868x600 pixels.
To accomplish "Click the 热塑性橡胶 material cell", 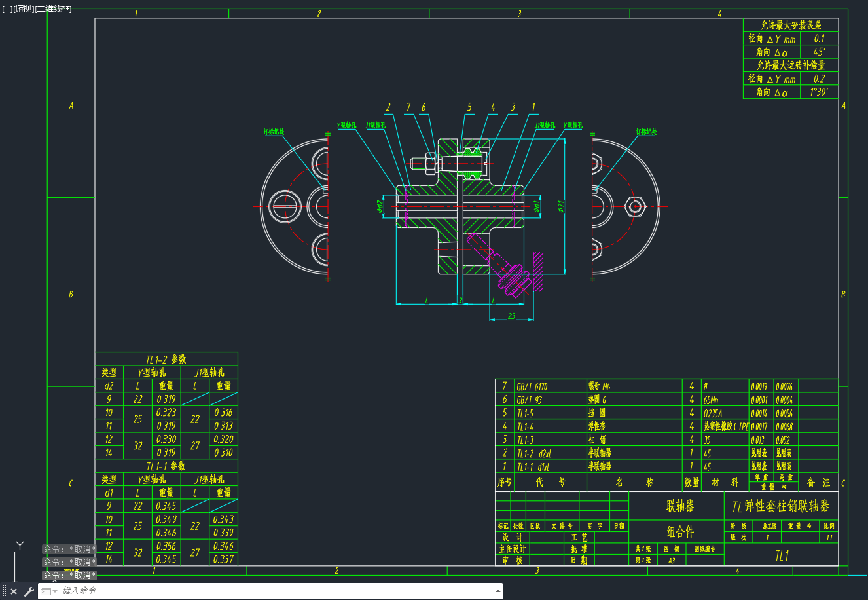I will pos(726,426).
